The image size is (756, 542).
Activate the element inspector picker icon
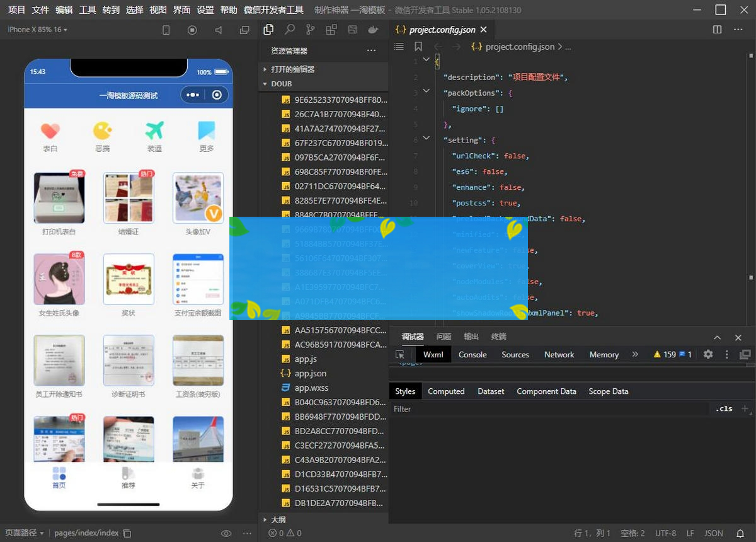pos(400,354)
